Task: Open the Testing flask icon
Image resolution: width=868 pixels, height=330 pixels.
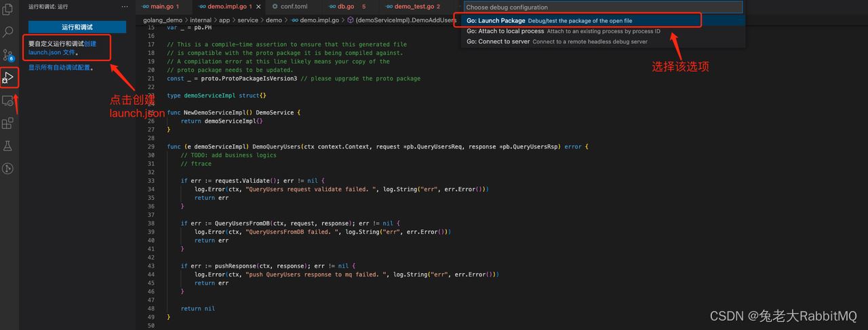Action: pyautogui.click(x=9, y=146)
